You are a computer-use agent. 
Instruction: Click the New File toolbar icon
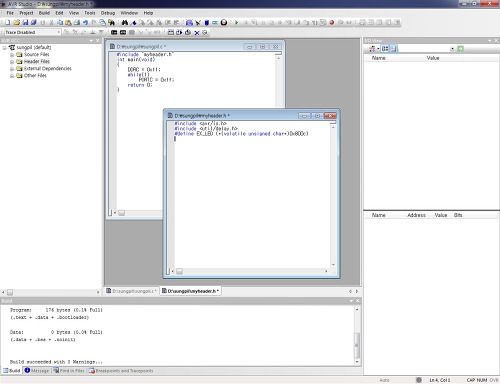[7, 23]
